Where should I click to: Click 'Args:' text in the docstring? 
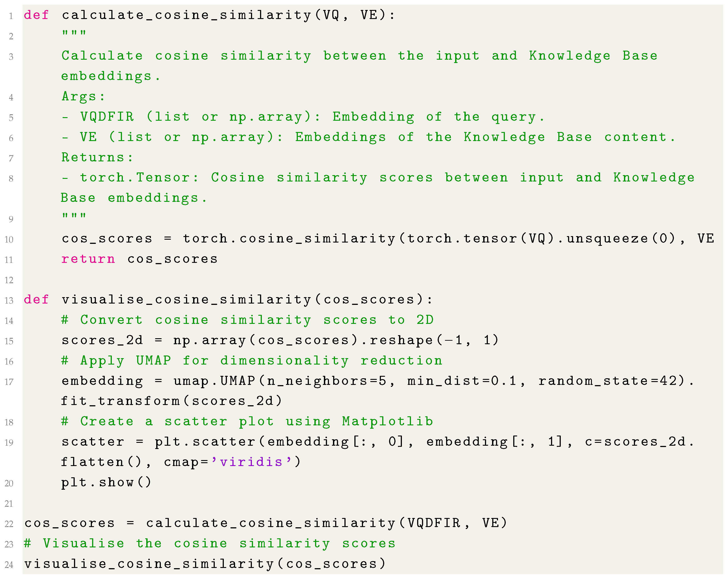83,97
